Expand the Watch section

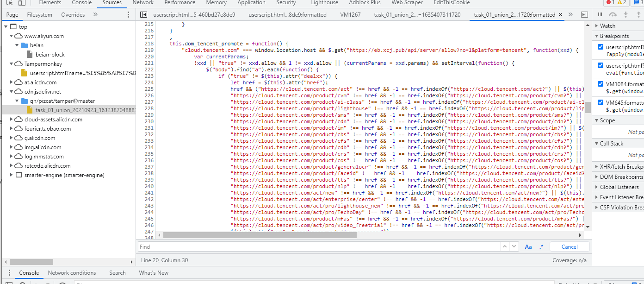coord(607,26)
